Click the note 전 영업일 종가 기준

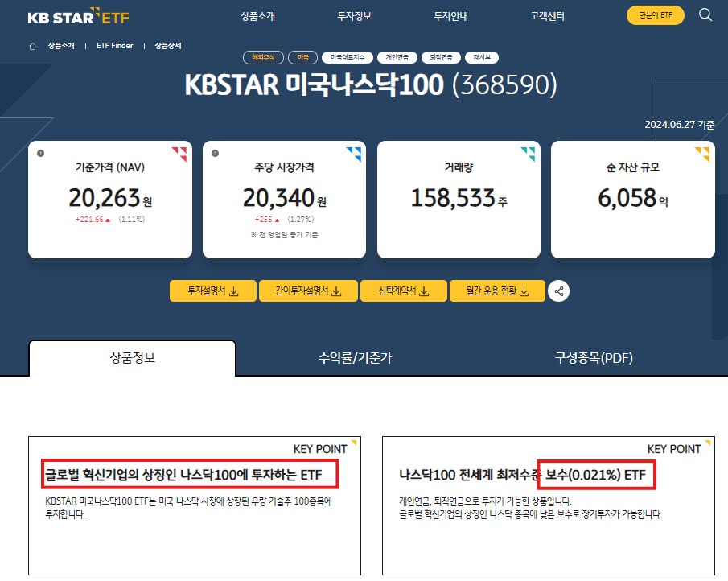[x=284, y=235]
